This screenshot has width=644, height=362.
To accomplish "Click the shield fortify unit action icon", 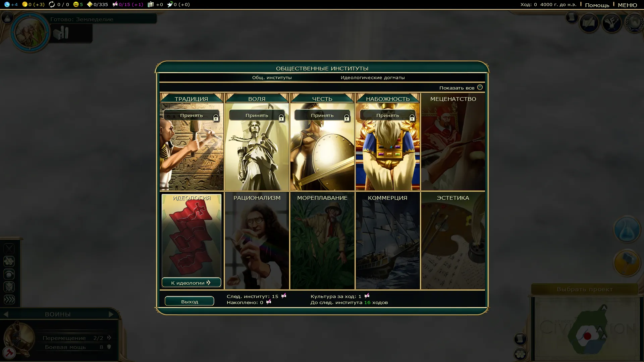I will (x=9, y=287).
